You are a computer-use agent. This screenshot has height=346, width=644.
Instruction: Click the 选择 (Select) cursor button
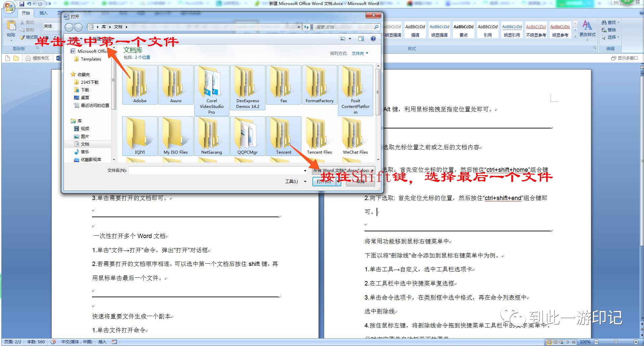pos(610,37)
